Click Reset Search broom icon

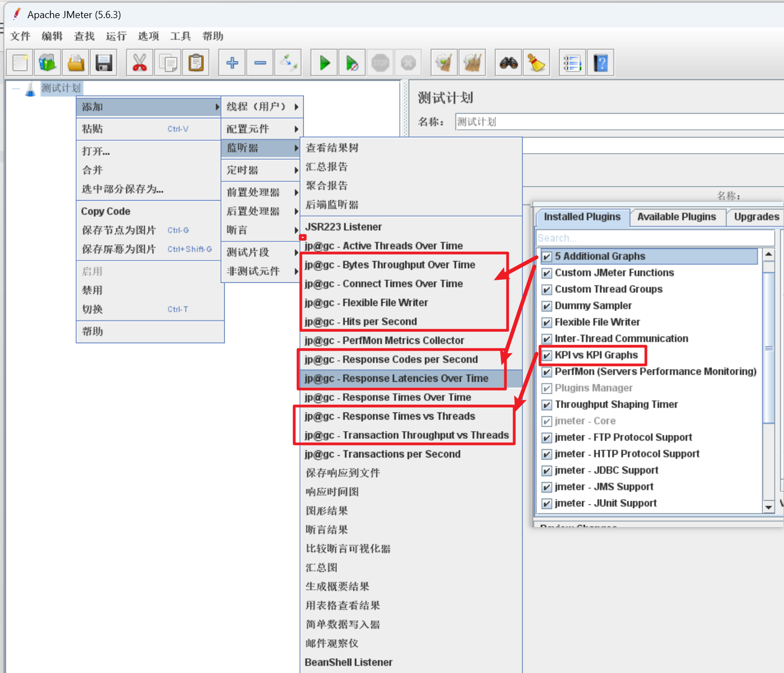537,63
